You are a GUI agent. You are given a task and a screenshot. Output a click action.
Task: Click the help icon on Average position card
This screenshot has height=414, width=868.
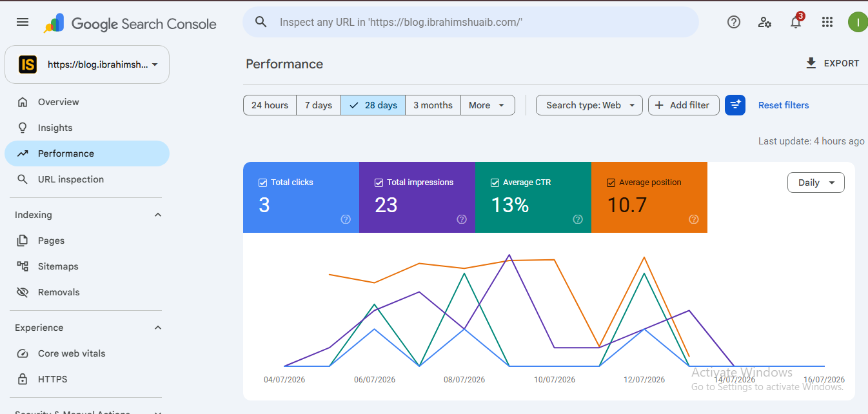pyautogui.click(x=694, y=219)
